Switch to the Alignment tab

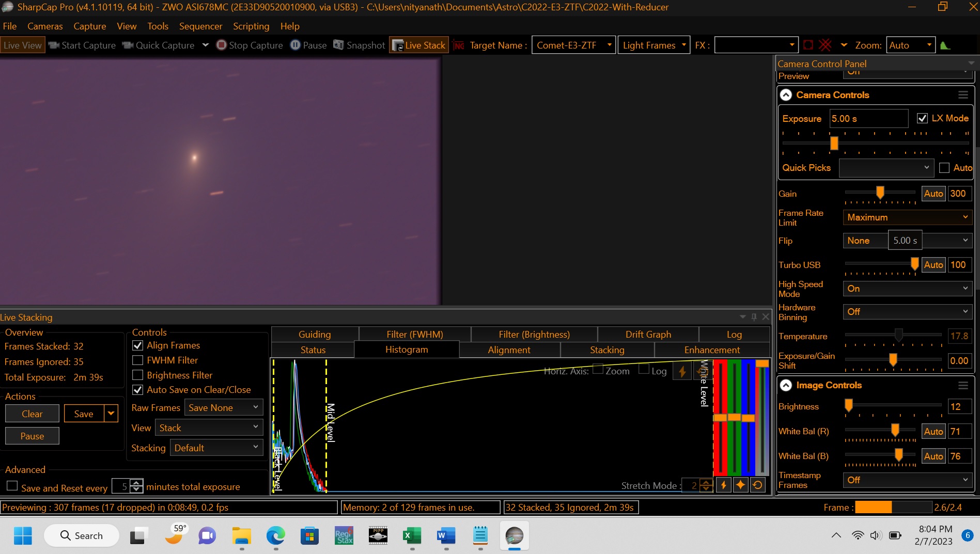(x=509, y=350)
